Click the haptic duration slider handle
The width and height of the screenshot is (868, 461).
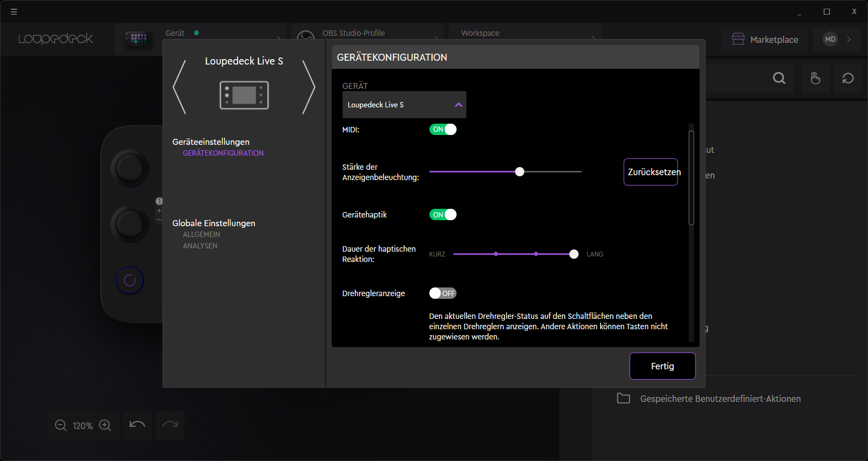coord(574,254)
